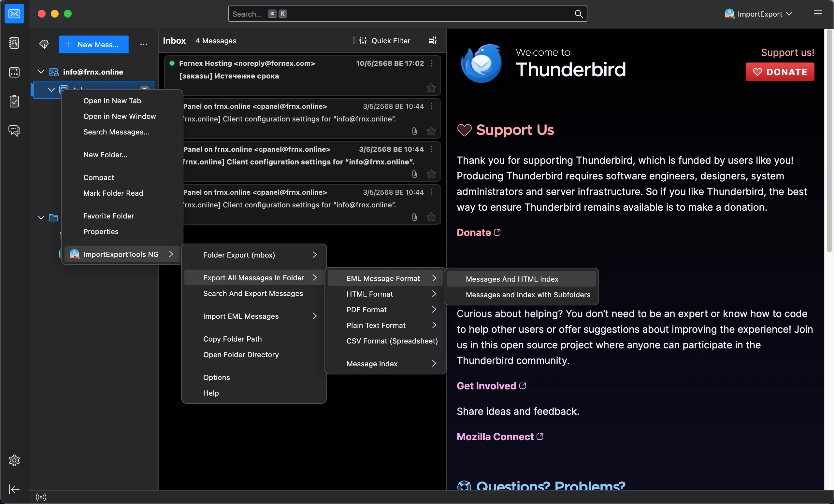Select Search And Export Messages
834x504 pixels.
pyautogui.click(x=254, y=293)
